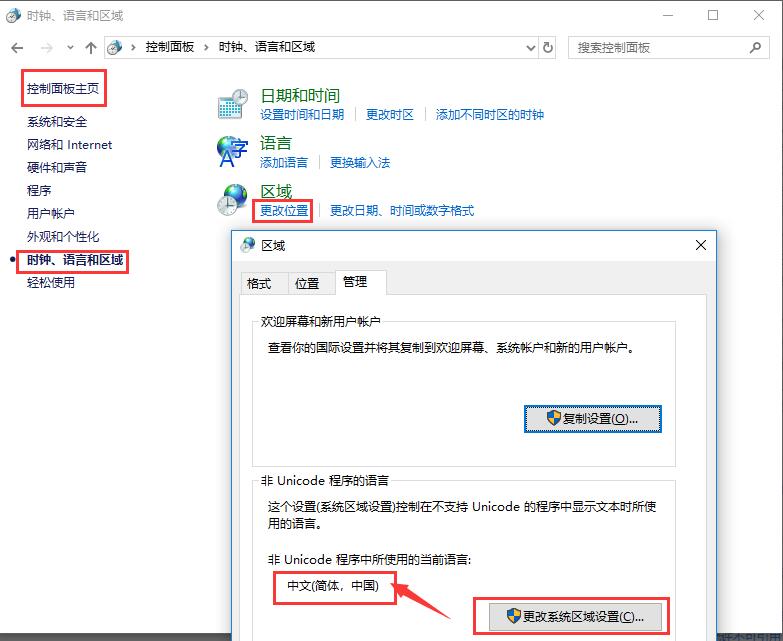Screen dimensions: 783x641
Task: Open the recent locations dropdown arrow
Action: [70, 48]
